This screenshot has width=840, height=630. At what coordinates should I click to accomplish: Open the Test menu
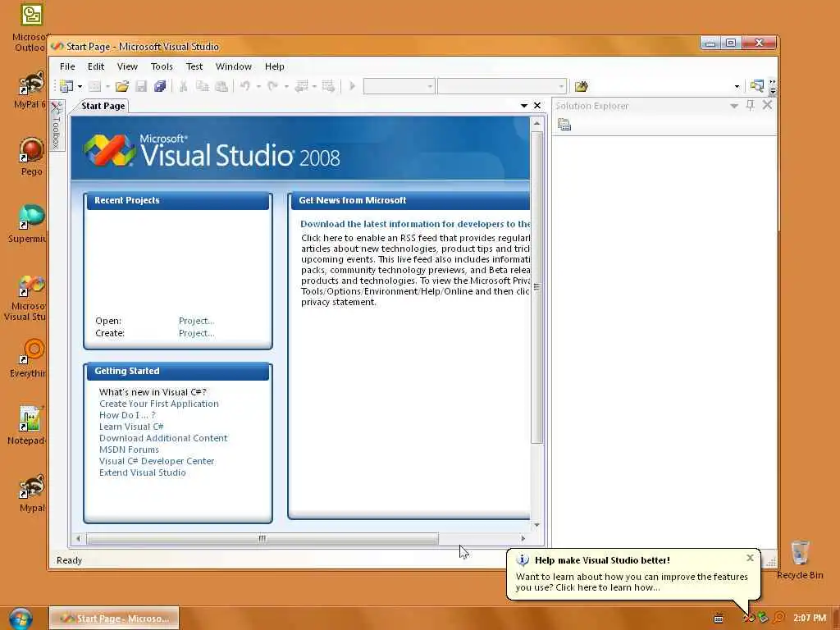[194, 66]
